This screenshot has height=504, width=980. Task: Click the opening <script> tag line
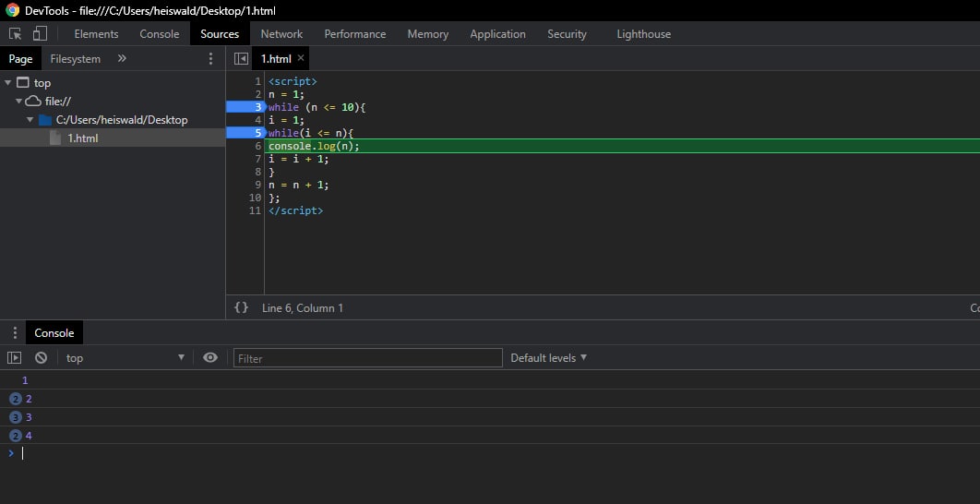tap(293, 81)
